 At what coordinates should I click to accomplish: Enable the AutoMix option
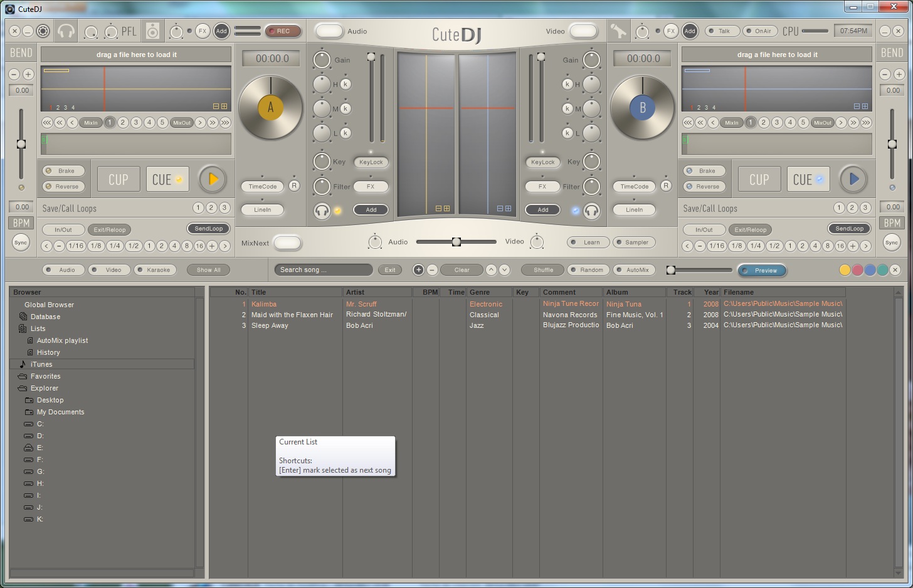point(634,270)
